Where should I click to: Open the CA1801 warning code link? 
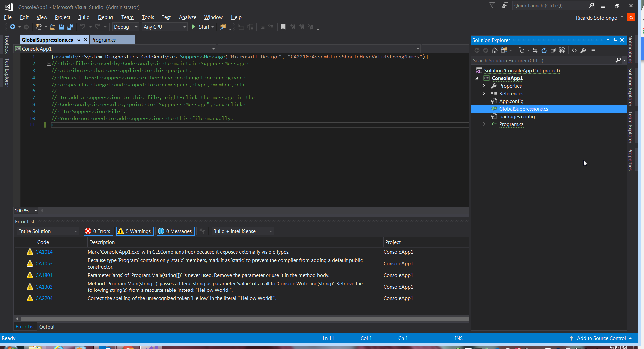pyautogui.click(x=44, y=275)
